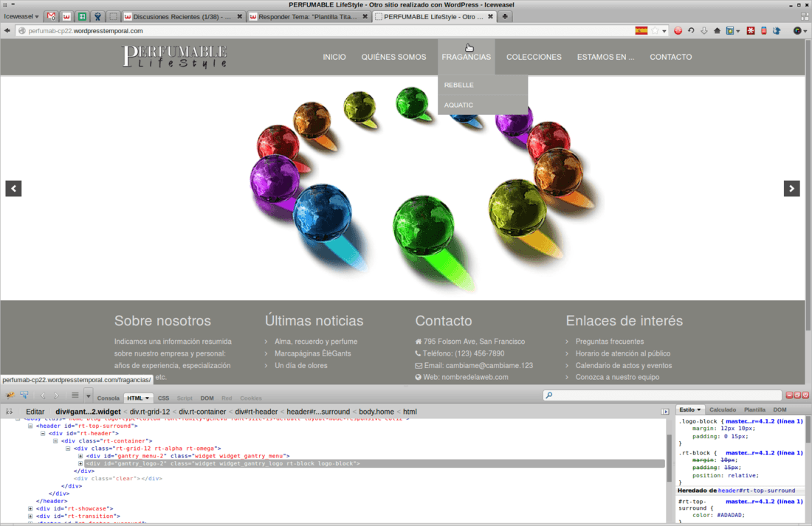Image resolution: width=812 pixels, height=526 pixels.
Task: Bookmark this page with the star icon
Action: coord(655,30)
